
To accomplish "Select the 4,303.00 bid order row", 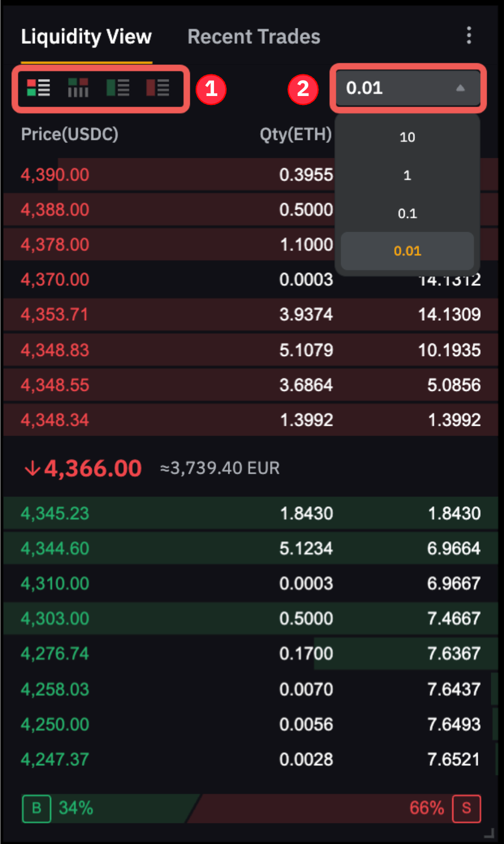I will [250, 619].
